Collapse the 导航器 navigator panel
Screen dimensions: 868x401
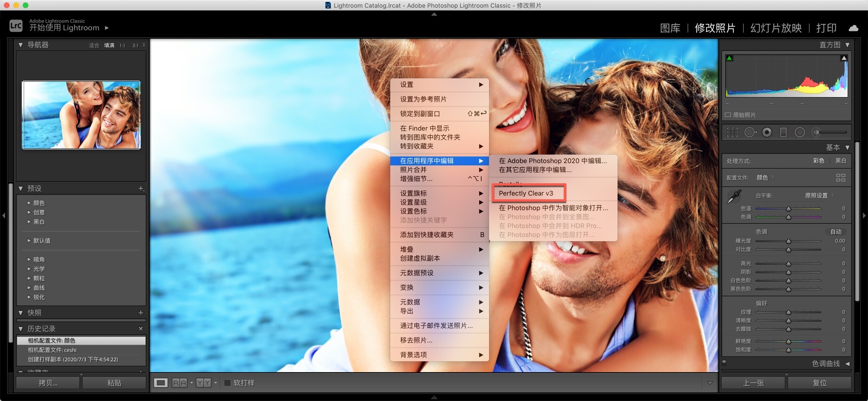[21, 45]
